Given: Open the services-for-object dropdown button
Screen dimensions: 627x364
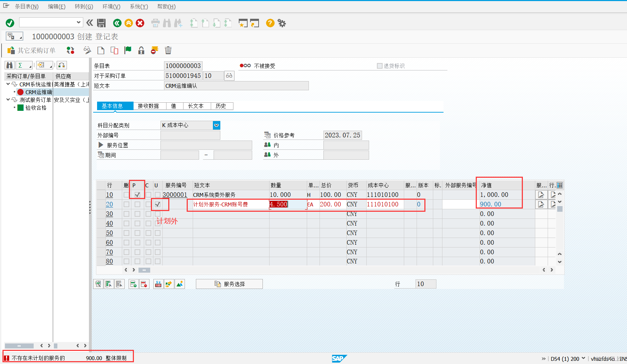Looking at the screenshot, I should 15,36.
